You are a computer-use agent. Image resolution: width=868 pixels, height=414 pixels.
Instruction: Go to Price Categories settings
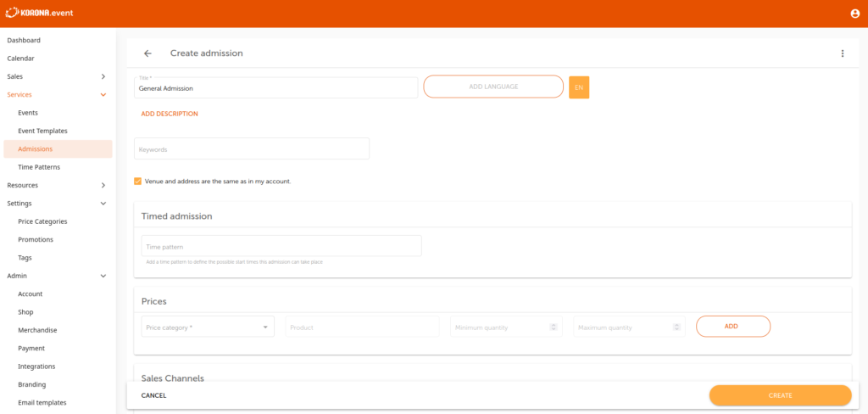point(42,221)
